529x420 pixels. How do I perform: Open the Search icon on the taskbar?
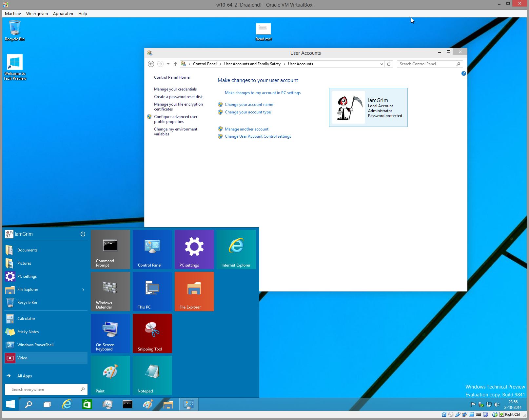tap(29, 404)
